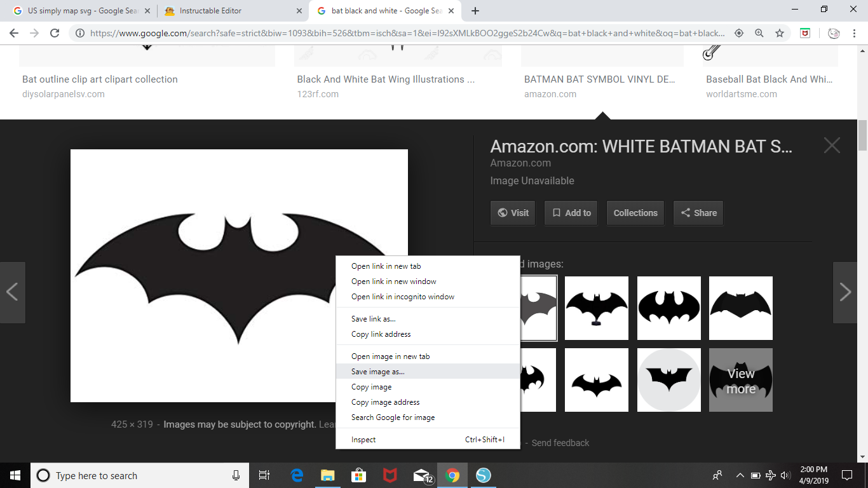Close the 'bat black and white' tab
The image size is (868, 488).
(452, 11)
